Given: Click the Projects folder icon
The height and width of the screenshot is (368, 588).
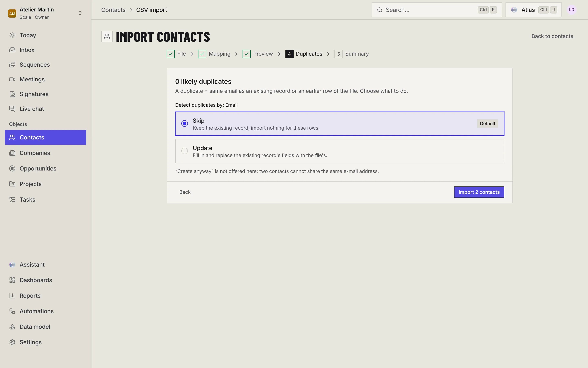Looking at the screenshot, I should (12, 184).
